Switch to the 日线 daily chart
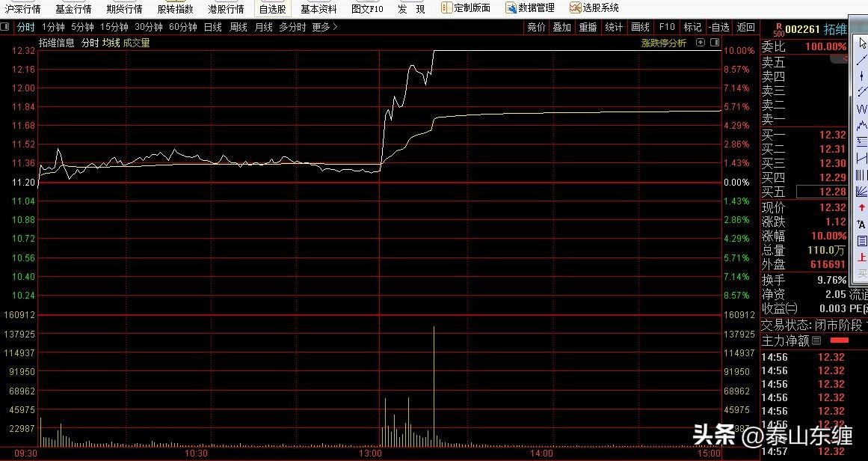Image resolution: width=868 pixels, height=461 pixels. pos(212,27)
